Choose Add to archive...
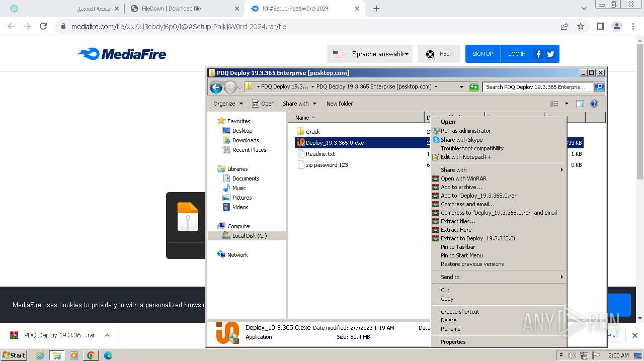The image size is (644, 362). click(x=498, y=187)
